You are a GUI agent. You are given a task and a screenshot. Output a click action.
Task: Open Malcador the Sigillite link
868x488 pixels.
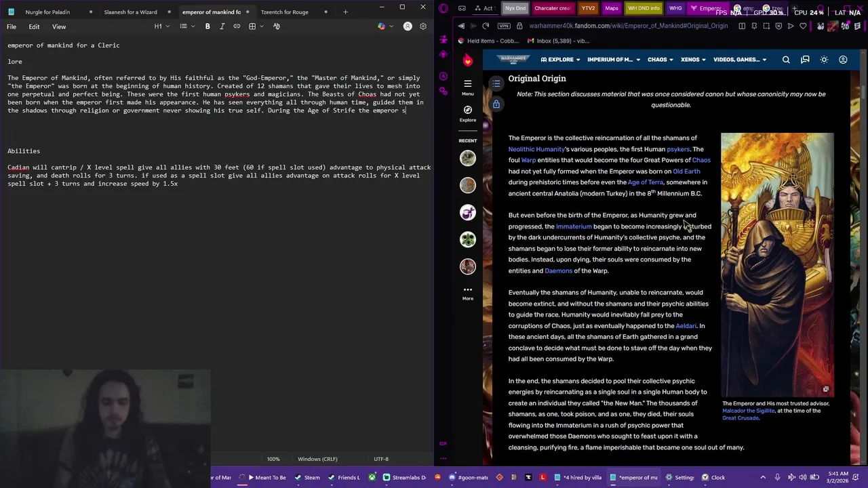point(748,411)
